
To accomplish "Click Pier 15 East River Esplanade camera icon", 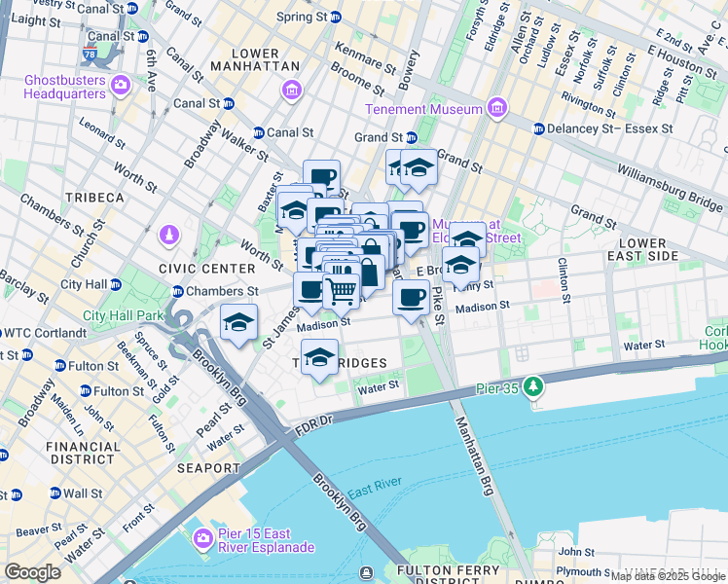I will pos(202,538).
